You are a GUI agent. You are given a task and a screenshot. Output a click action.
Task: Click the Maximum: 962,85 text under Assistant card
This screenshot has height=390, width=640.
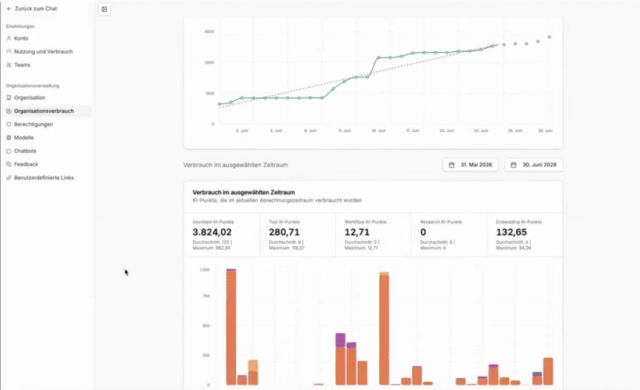click(x=211, y=248)
